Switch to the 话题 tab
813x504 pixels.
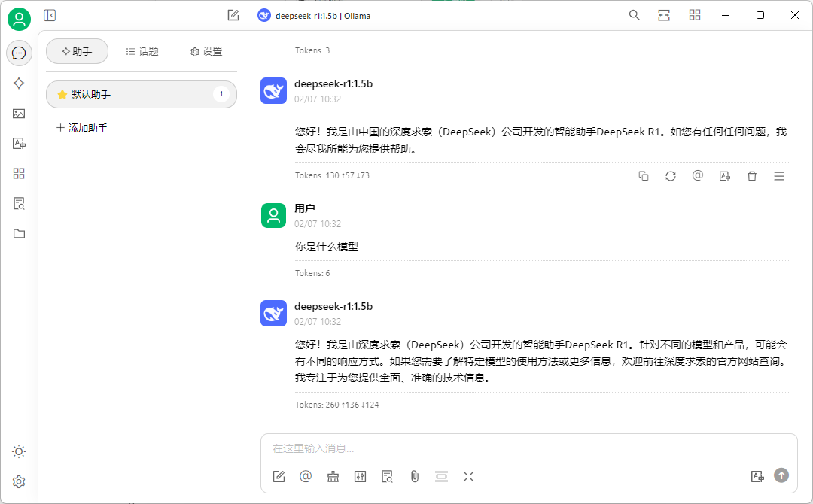coord(142,51)
